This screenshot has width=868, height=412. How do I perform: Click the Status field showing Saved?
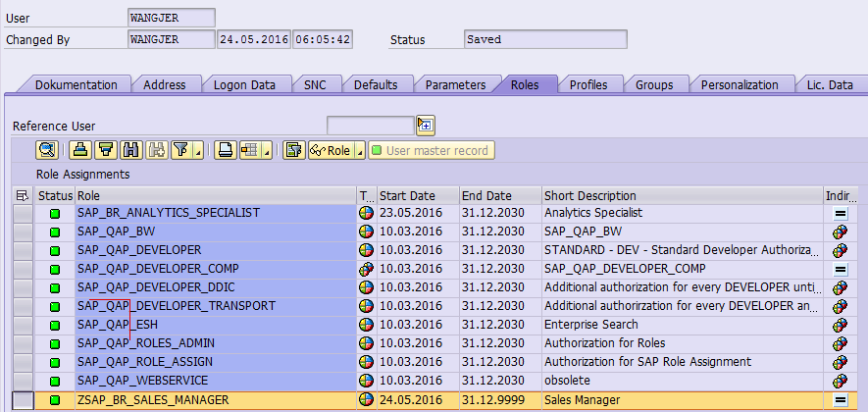(545, 39)
